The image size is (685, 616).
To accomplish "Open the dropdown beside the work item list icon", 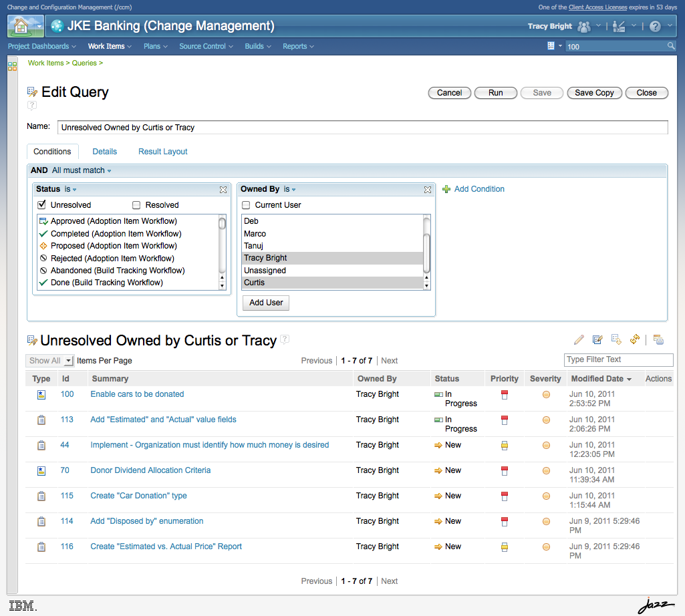I will tap(560, 46).
